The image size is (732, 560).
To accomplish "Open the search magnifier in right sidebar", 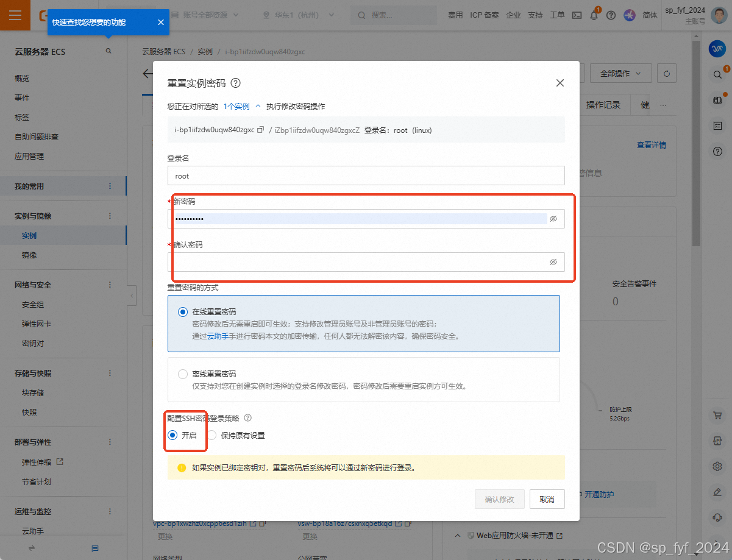I will (x=717, y=74).
